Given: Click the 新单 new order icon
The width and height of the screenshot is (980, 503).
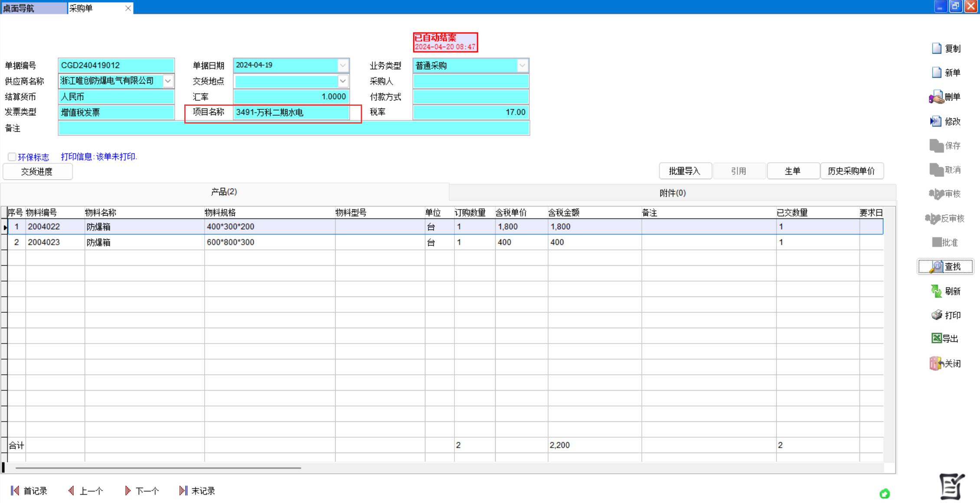Looking at the screenshot, I should click(937, 72).
